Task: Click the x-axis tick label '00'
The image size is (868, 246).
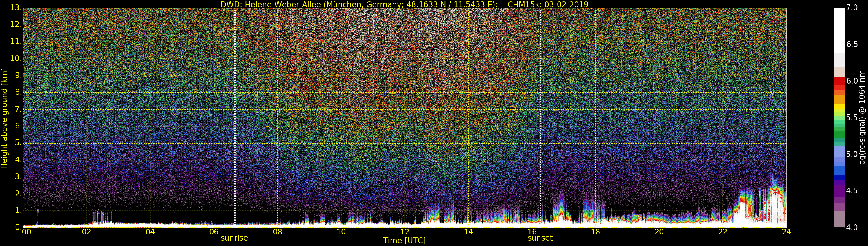Action: pos(26,232)
